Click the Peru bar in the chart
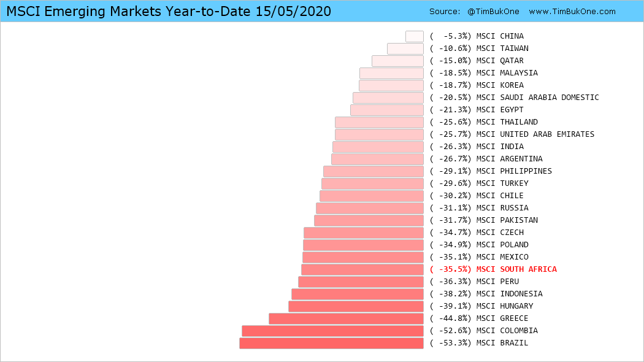 [x=361, y=282]
